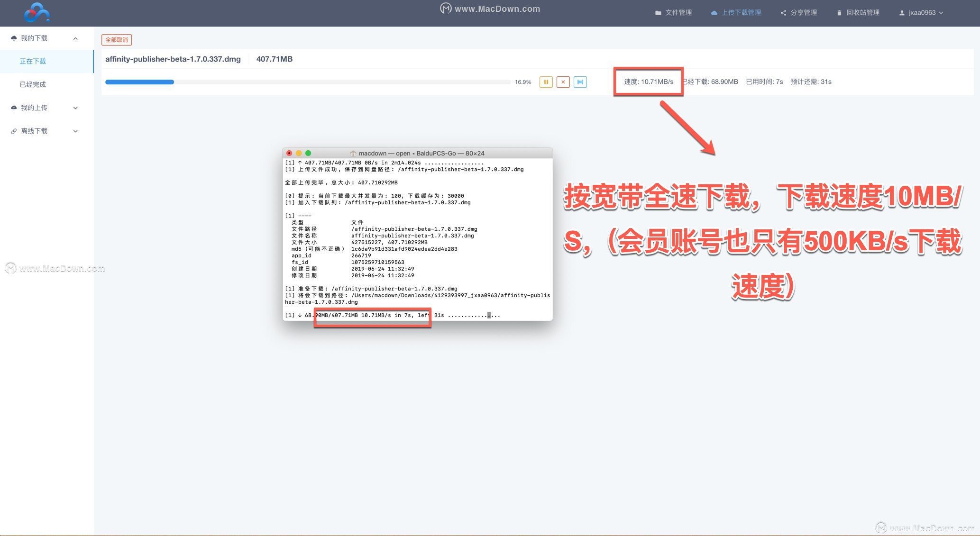Pause the affinity-publisher download
This screenshot has width=980, height=536.
[x=546, y=82]
